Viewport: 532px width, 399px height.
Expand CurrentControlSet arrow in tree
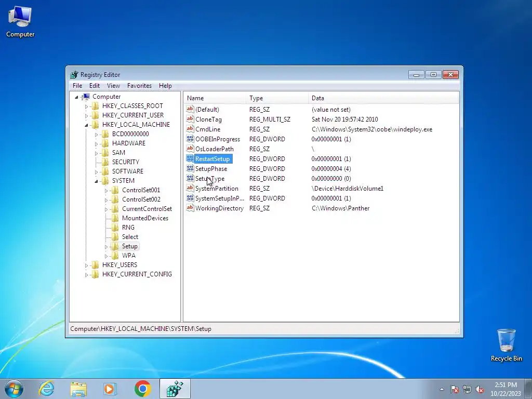(106, 209)
